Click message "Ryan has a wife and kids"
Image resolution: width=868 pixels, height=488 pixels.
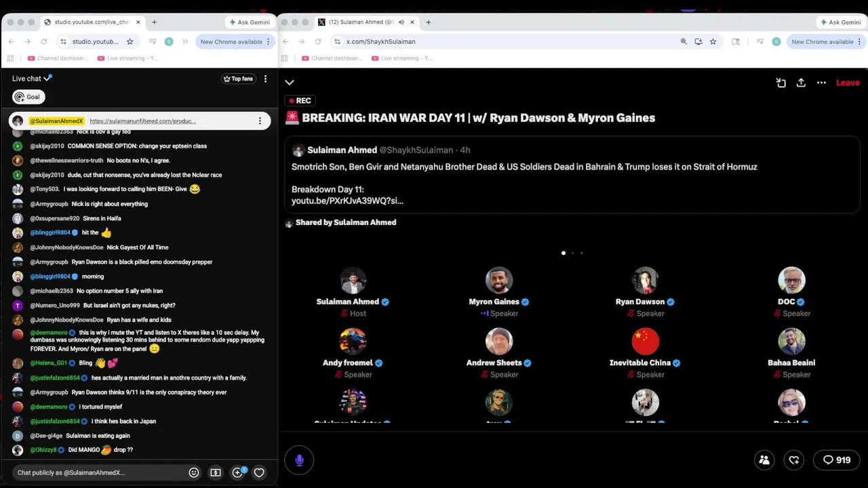point(139,320)
